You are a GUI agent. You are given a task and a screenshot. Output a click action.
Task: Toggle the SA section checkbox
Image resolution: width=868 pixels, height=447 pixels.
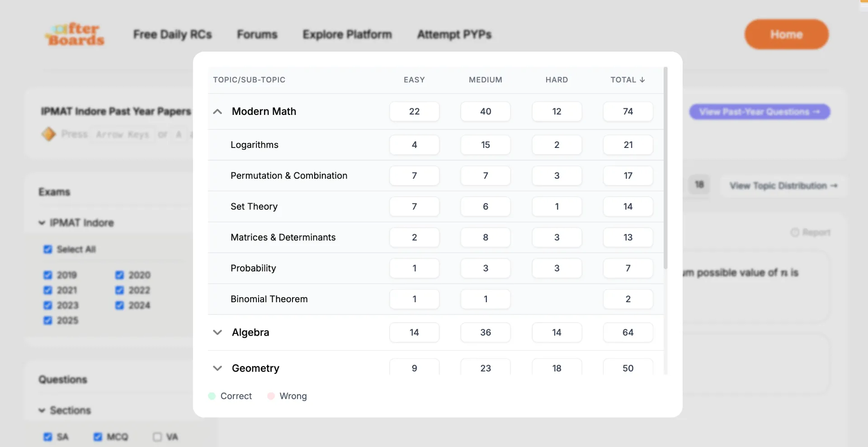point(48,437)
